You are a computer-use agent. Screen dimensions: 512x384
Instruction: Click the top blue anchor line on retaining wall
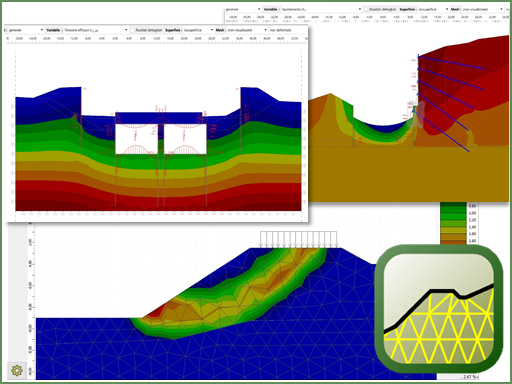pyautogui.click(x=451, y=63)
